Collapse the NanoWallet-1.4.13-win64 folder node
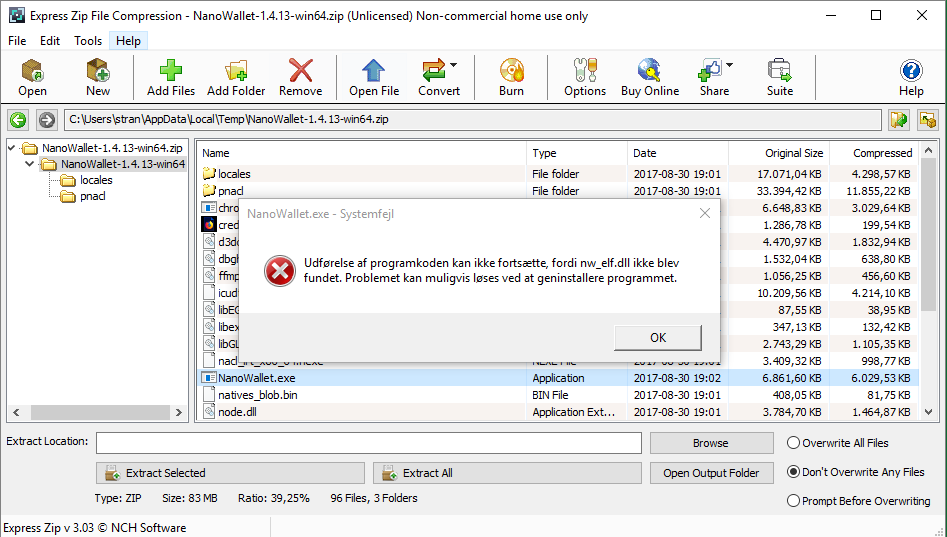The height and width of the screenshot is (537, 947). click(x=29, y=164)
